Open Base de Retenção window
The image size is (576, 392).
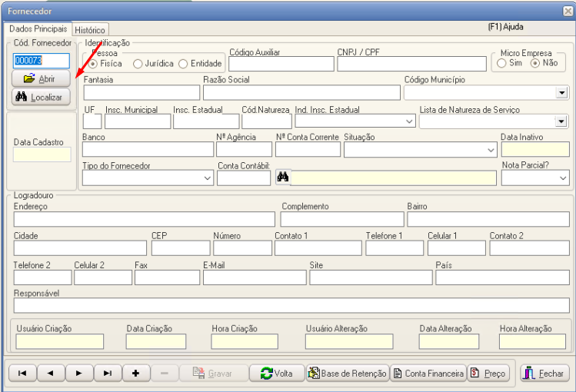point(347,373)
